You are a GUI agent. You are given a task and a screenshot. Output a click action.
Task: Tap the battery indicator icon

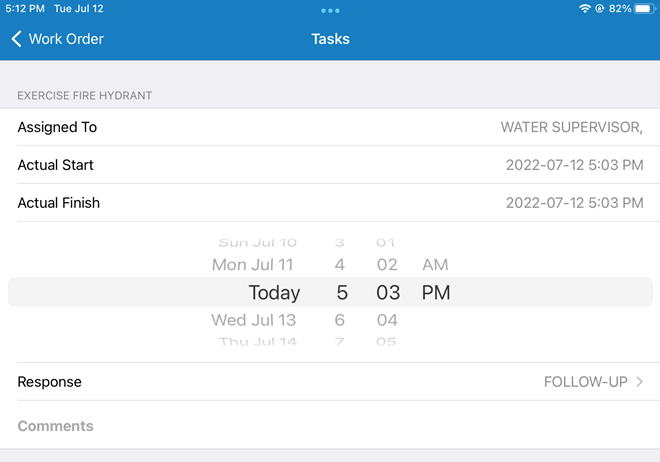(x=643, y=8)
